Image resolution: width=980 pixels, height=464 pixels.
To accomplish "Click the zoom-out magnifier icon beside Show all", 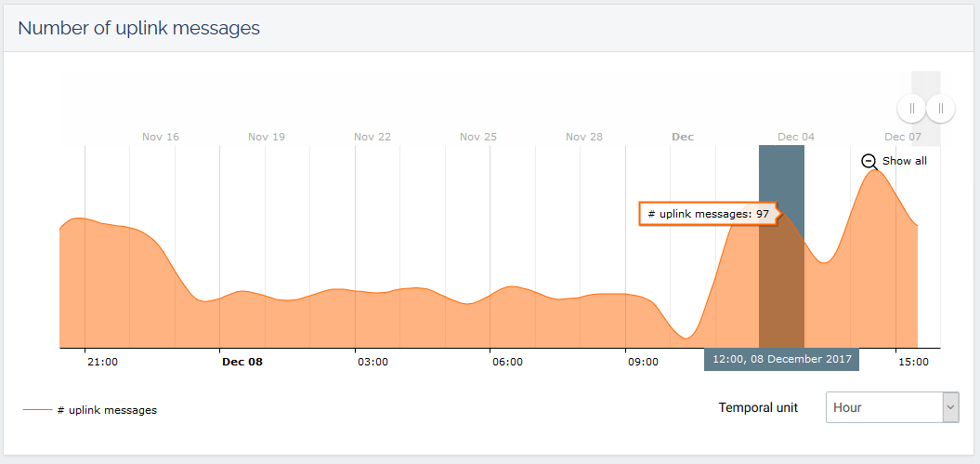I will tap(869, 161).
